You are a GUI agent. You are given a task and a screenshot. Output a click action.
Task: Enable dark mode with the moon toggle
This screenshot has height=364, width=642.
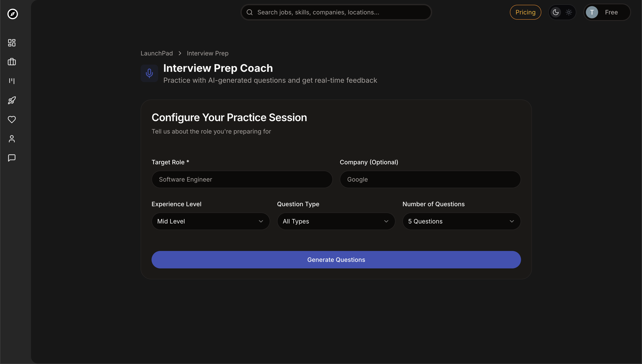coord(556,12)
